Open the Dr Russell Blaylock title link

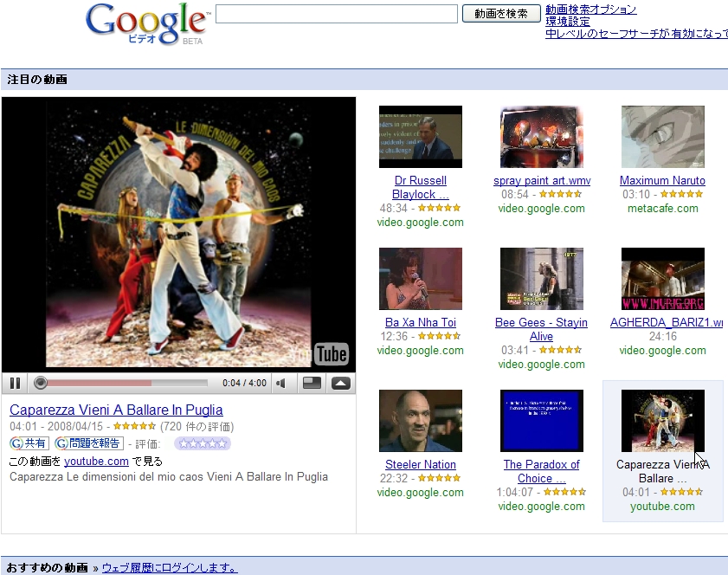click(x=421, y=187)
